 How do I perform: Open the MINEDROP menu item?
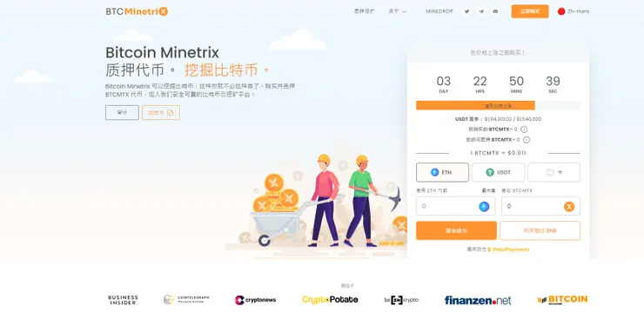click(439, 11)
